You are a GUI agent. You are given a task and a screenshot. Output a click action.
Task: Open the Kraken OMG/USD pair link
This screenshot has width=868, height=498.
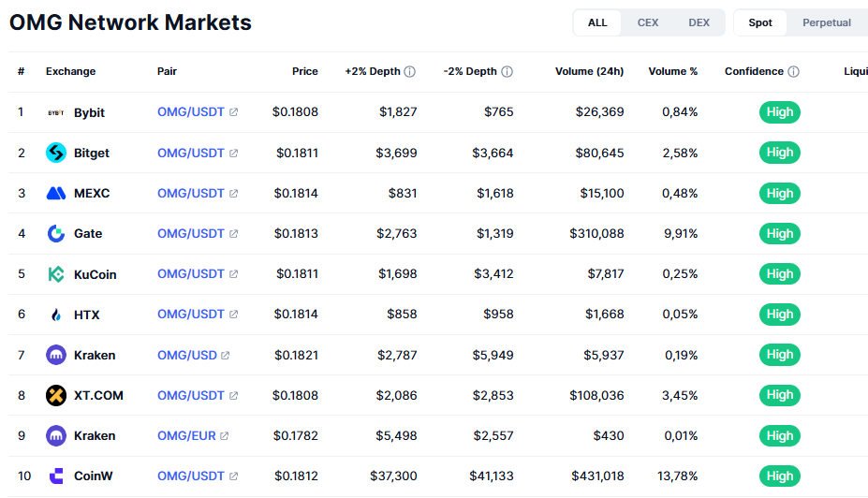(x=187, y=355)
